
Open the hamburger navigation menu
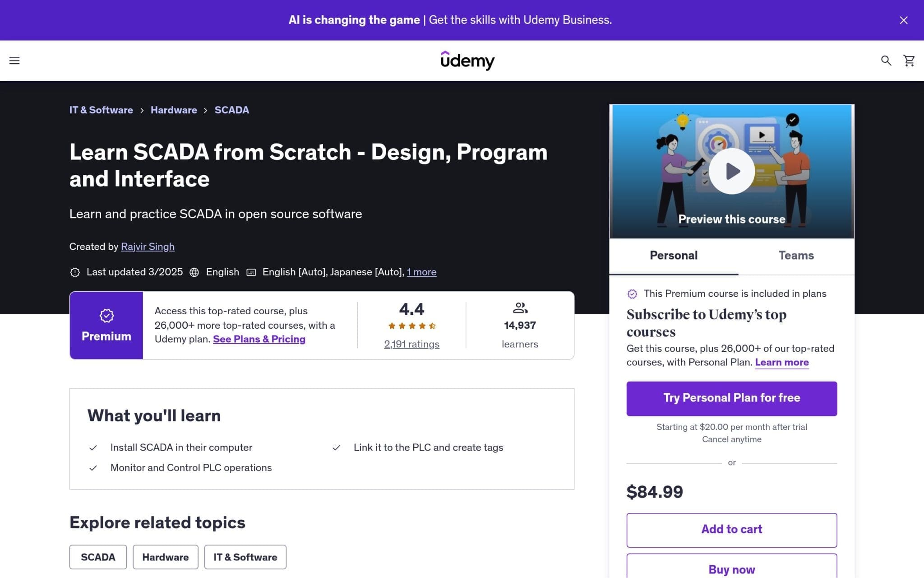14,61
